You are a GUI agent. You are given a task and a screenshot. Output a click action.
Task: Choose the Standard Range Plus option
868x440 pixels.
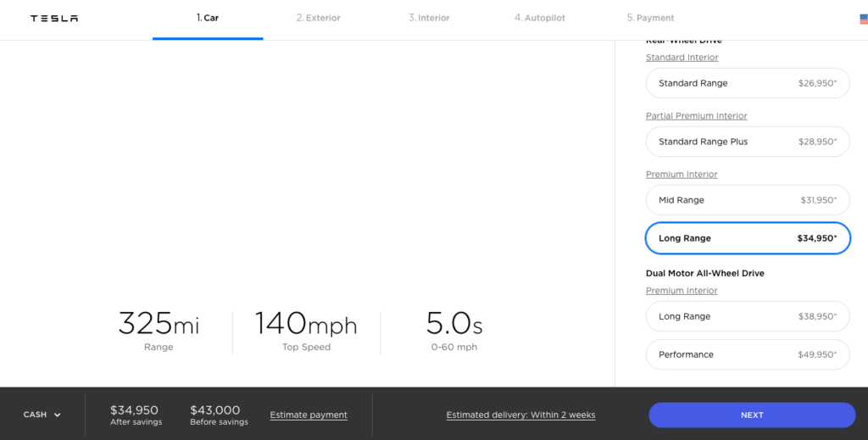pyautogui.click(x=748, y=142)
